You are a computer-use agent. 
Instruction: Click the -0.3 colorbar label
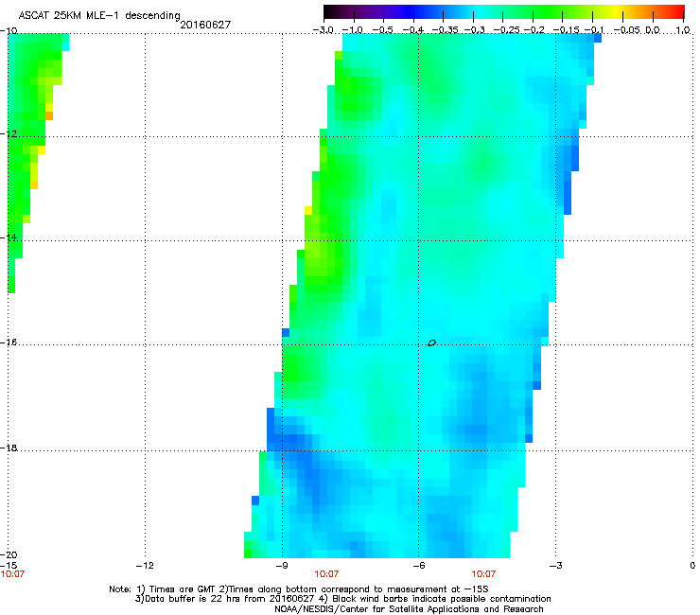coord(474,30)
